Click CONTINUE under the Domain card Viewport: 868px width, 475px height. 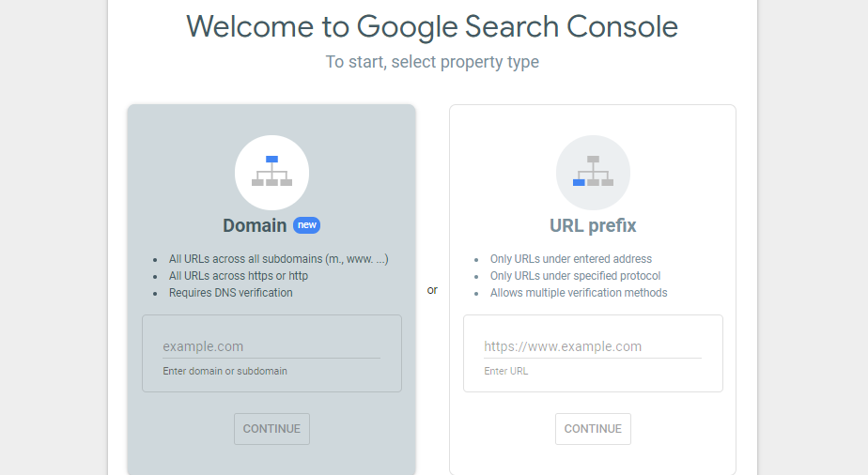pyautogui.click(x=271, y=429)
